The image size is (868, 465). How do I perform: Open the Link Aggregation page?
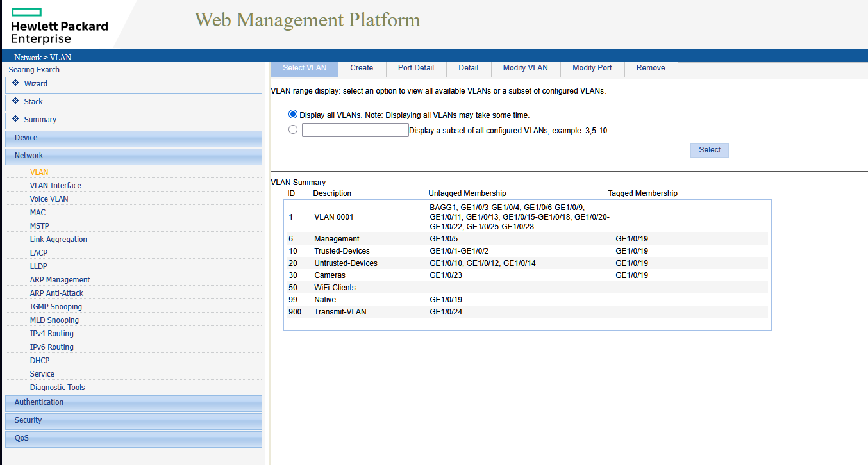[x=58, y=239]
